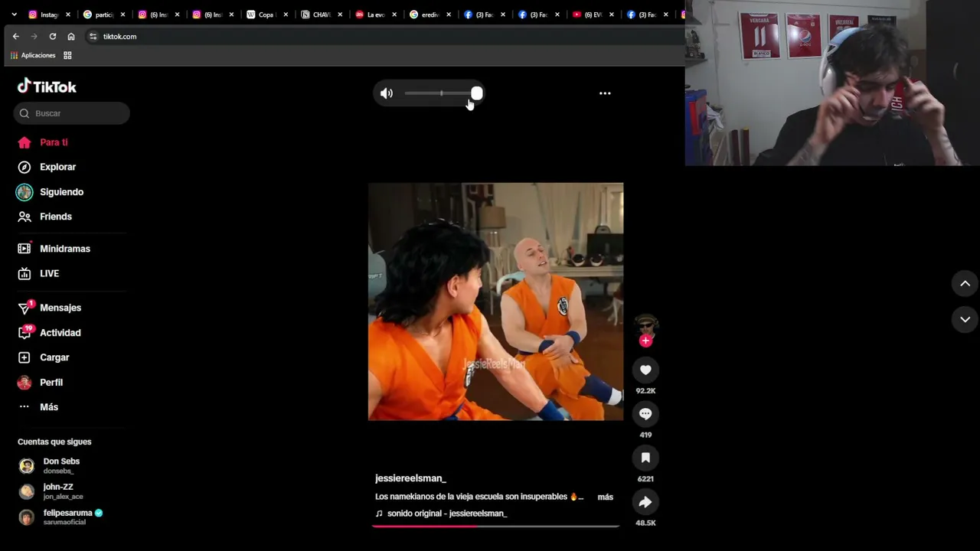980x551 pixels.
Task: Open jessiereelsman_ profile from the username
Action: (410, 478)
